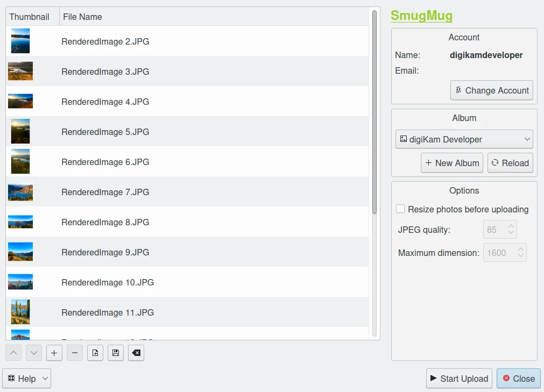Enable Resize photos before uploading
This screenshot has height=392, width=544.
point(400,209)
